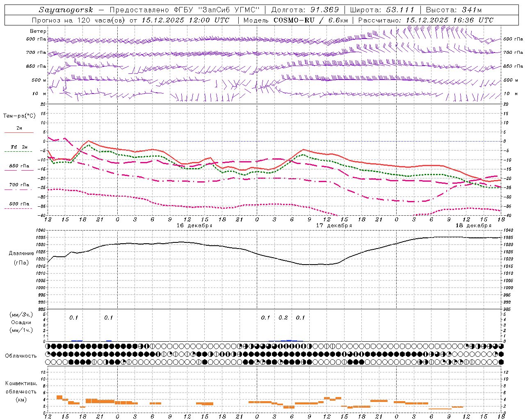Click the 'Тем-ра(°C)' temperature panel label

[x=19, y=116]
